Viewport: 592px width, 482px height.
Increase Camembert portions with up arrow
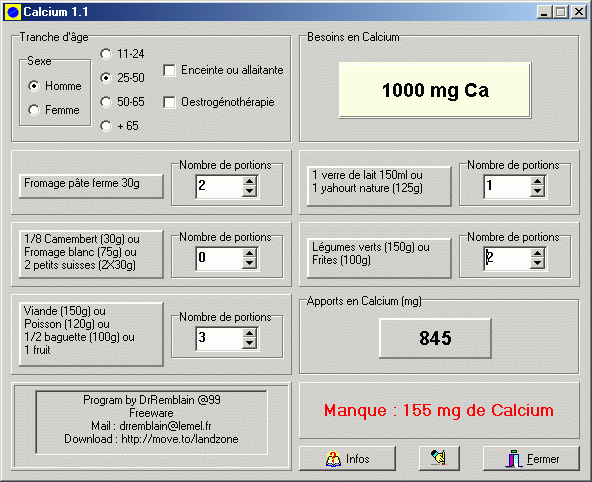(x=250, y=253)
